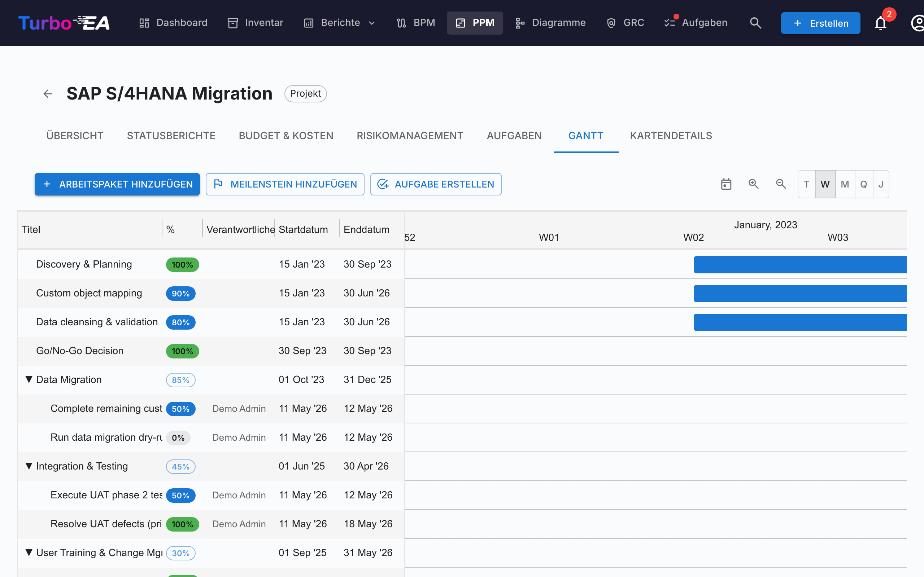
Task: Collapse the Data Migration group
Action: [x=29, y=380]
